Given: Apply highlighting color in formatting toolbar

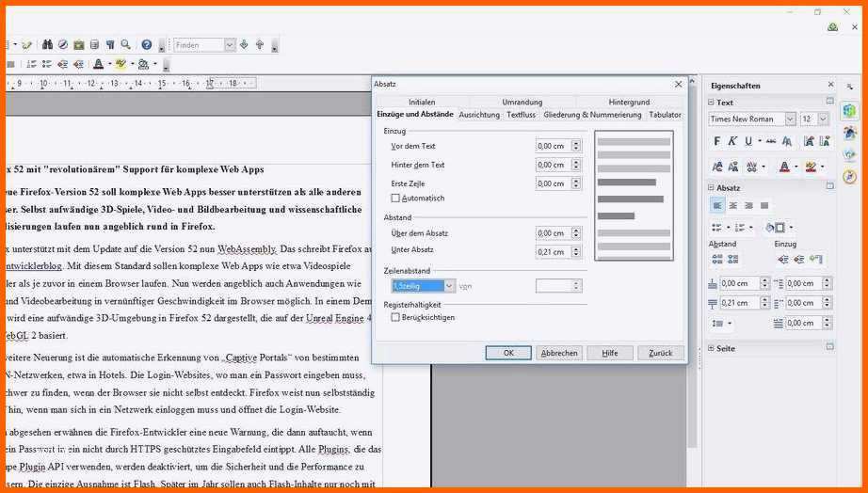Looking at the screenshot, I should tap(121, 65).
